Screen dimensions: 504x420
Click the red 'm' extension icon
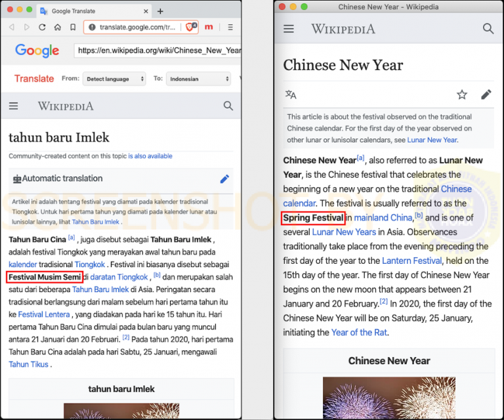click(209, 27)
